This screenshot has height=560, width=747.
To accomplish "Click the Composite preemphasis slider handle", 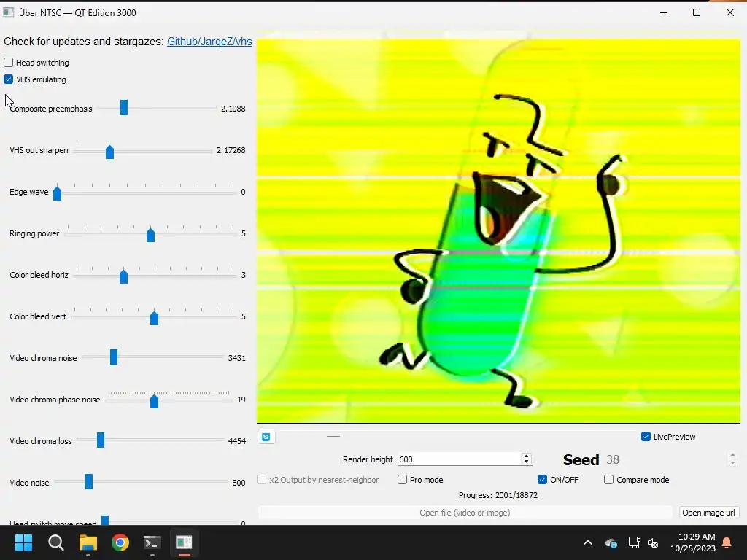I will (x=124, y=108).
